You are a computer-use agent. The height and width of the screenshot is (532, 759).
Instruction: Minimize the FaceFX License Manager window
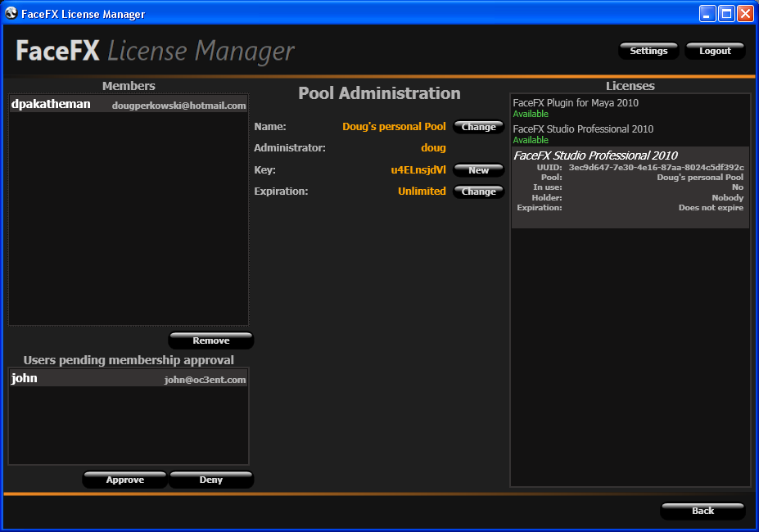click(707, 14)
